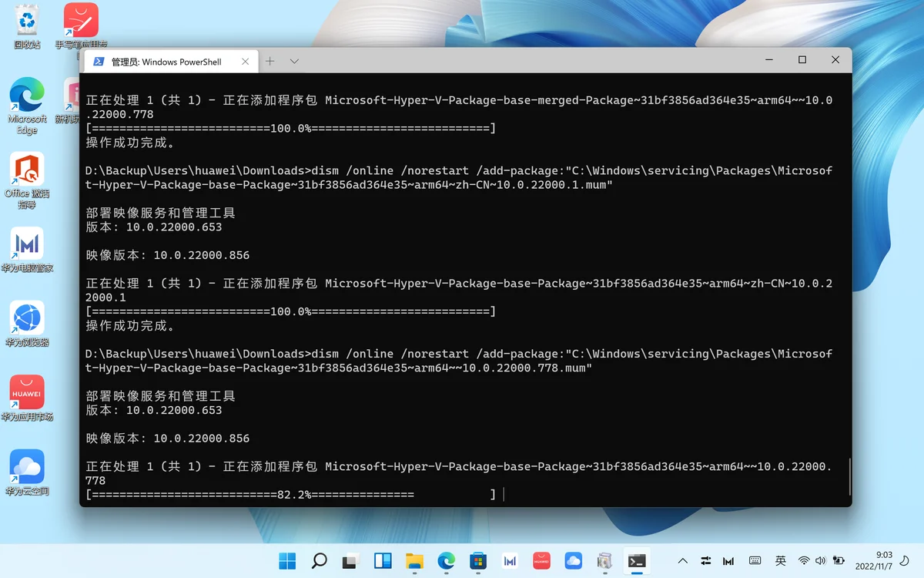Image resolution: width=924 pixels, height=578 pixels.
Task: Open Task View on the taskbar
Action: 351,561
